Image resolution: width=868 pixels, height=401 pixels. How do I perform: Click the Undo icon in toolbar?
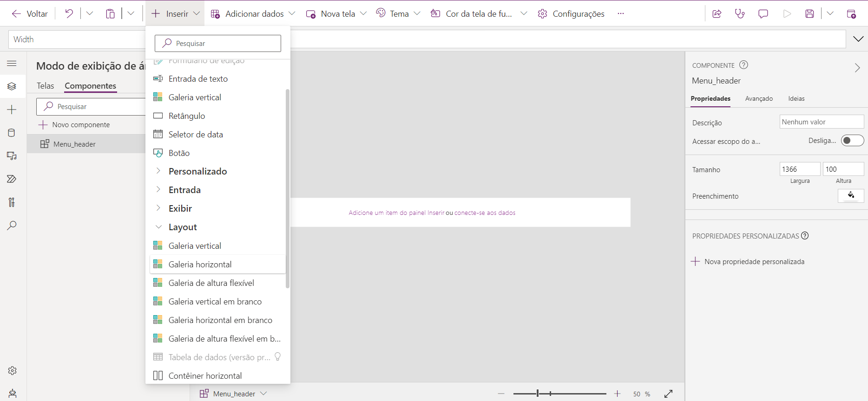(x=69, y=13)
